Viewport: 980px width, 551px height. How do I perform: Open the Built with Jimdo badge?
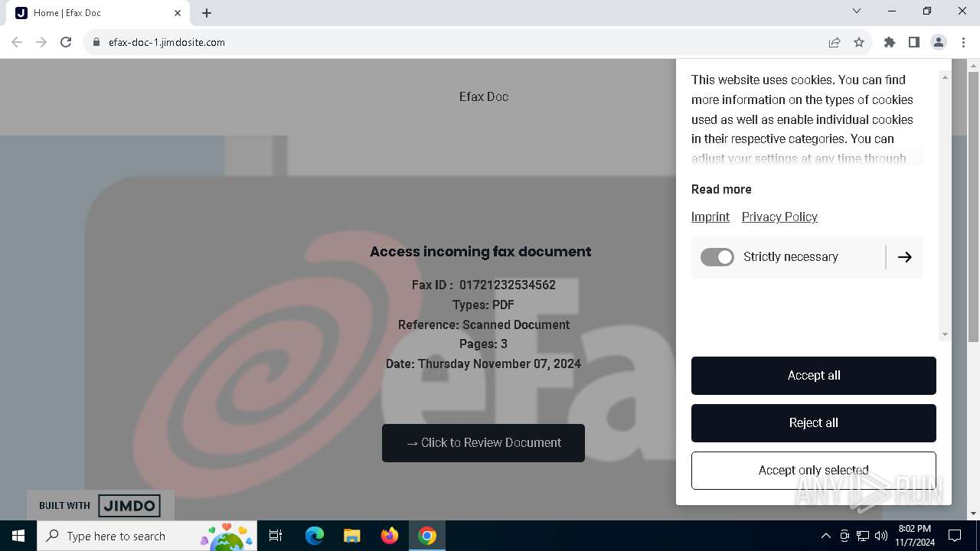pyautogui.click(x=100, y=505)
